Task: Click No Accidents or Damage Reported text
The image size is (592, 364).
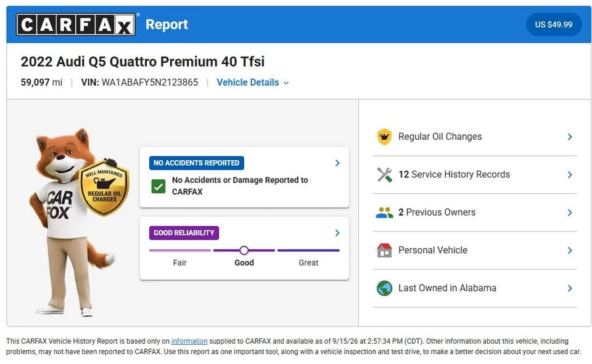Action: (240, 185)
